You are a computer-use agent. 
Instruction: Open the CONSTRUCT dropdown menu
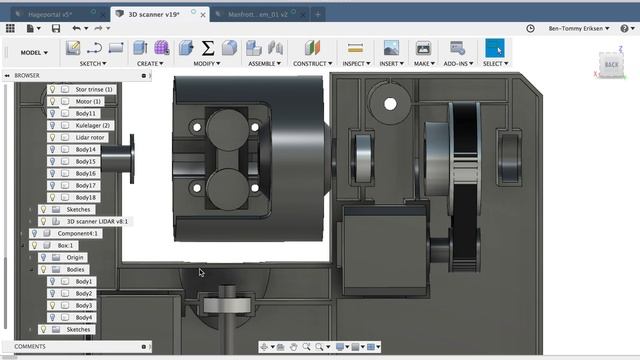tap(313, 64)
